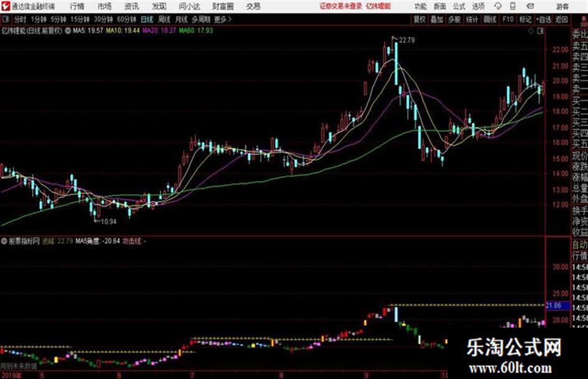Select the 30分钟 period
Image resolution: width=588 pixels, height=379 pixels.
103,19
